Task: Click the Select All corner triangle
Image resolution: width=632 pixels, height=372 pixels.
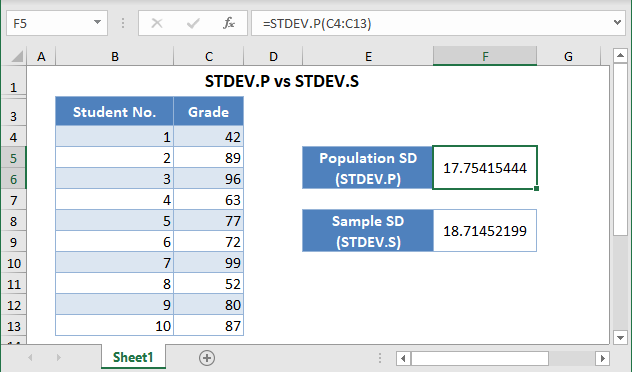Action: [17, 56]
